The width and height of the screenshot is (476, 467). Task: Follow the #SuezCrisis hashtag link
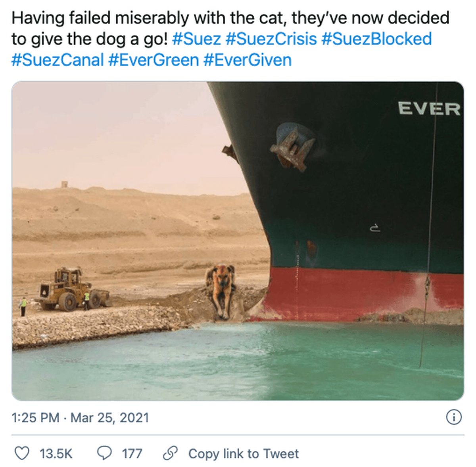271,39
